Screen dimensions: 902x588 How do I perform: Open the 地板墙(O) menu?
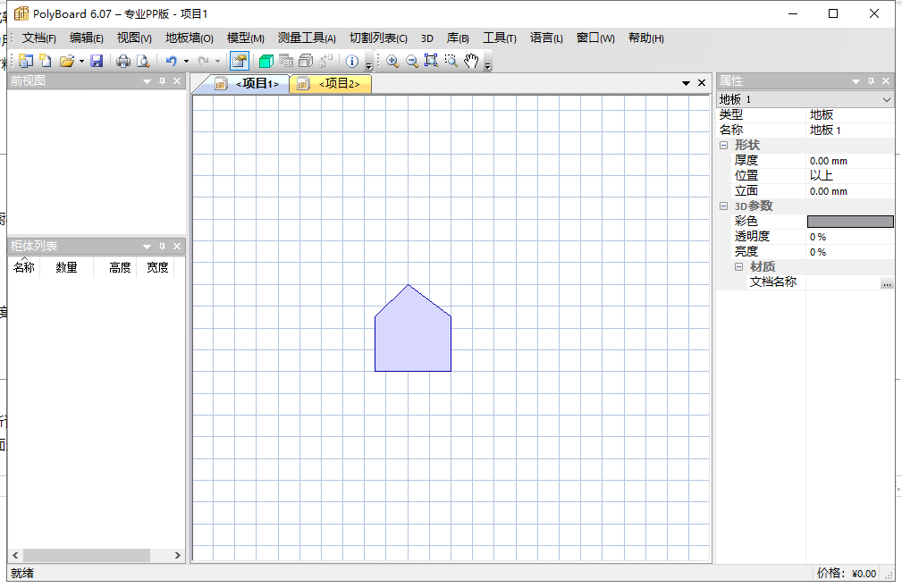(x=190, y=38)
